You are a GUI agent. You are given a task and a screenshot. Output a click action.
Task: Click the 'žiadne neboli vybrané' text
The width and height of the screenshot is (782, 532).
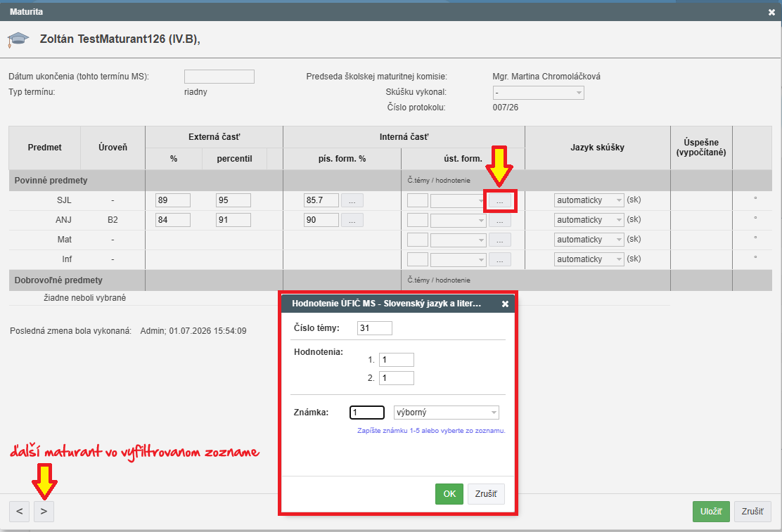tap(85, 298)
